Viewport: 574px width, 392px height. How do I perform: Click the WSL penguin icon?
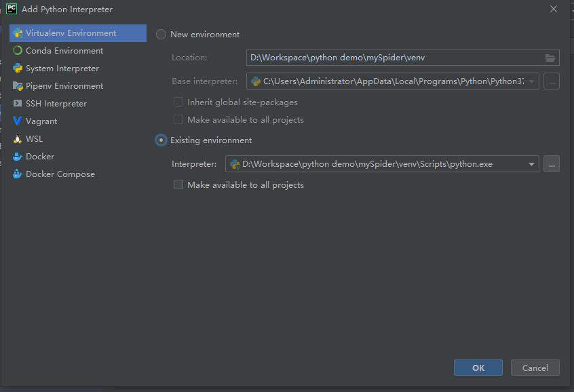(18, 139)
